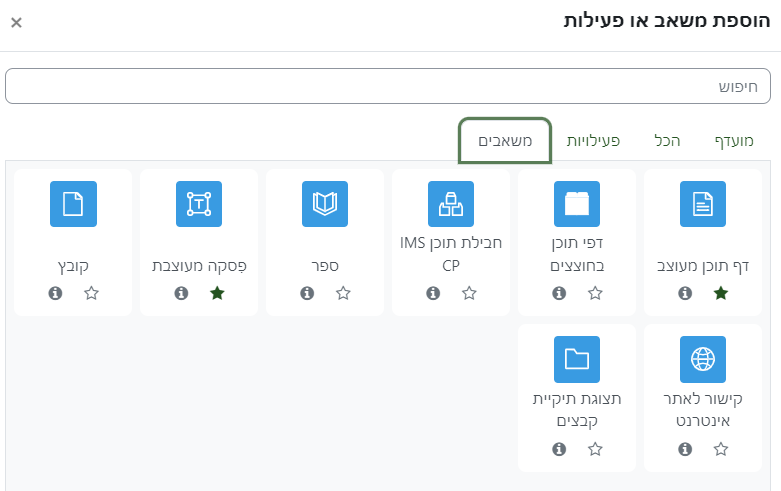Switch to the מועדף tab

[x=734, y=141]
